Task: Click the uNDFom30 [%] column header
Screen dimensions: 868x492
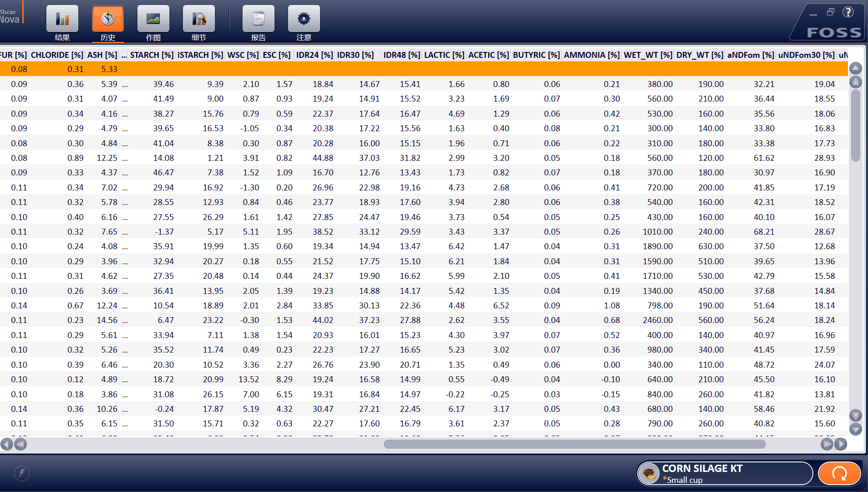Action: coord(807,55)
